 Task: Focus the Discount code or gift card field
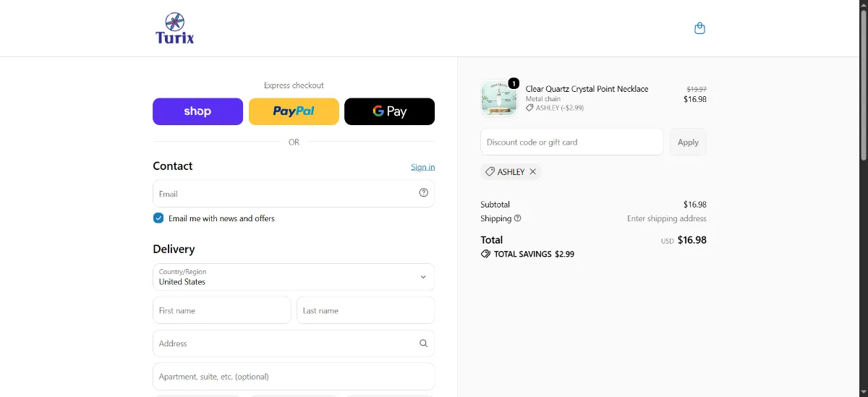coord(572,142)
